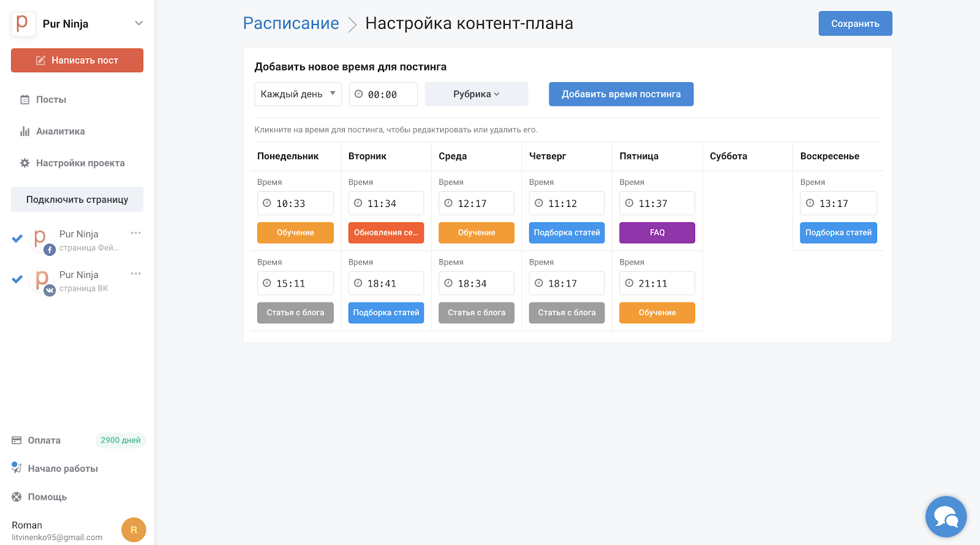980x545 pixels.
Task: Click the Sunday 13:17 time field
Action: coord(839,203)
